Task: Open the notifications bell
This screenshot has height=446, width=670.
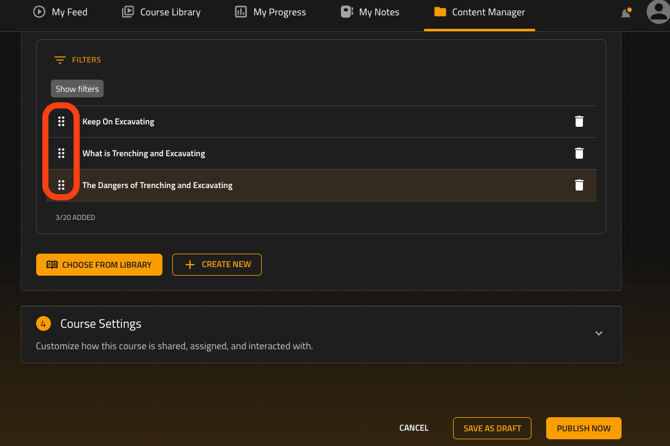Action: (626, 13)
